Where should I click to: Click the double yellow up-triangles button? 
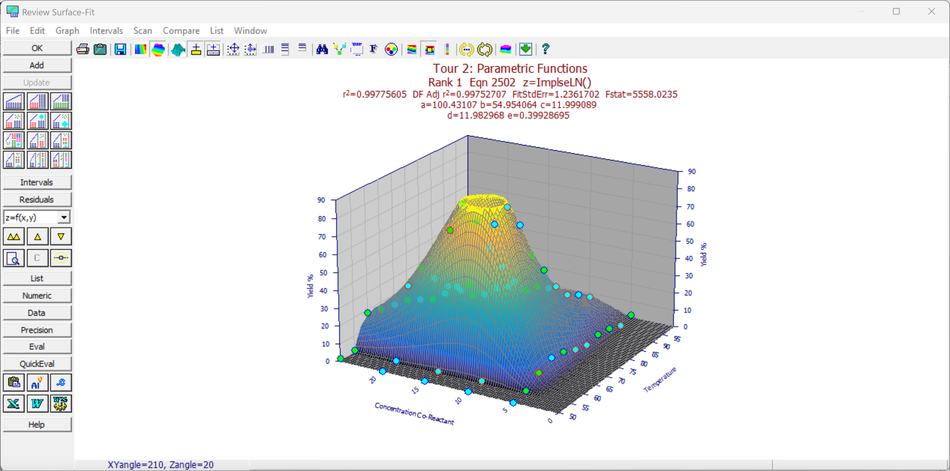(14, 237)
